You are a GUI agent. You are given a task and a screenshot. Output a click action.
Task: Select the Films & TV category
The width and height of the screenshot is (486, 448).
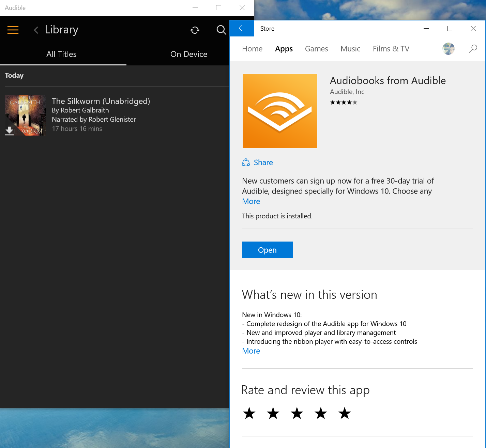click(x=391, y=49)
